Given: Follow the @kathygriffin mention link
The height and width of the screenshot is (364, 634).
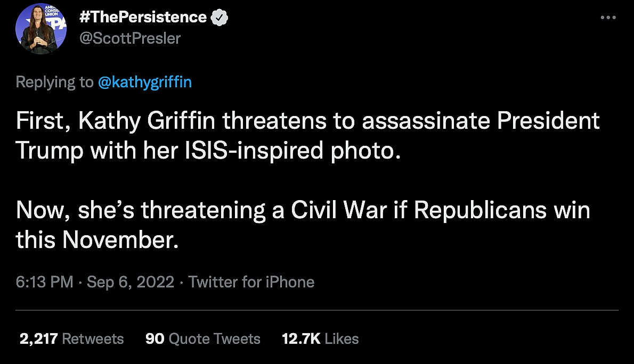Looking at the screenshot, I should point(144,82).
